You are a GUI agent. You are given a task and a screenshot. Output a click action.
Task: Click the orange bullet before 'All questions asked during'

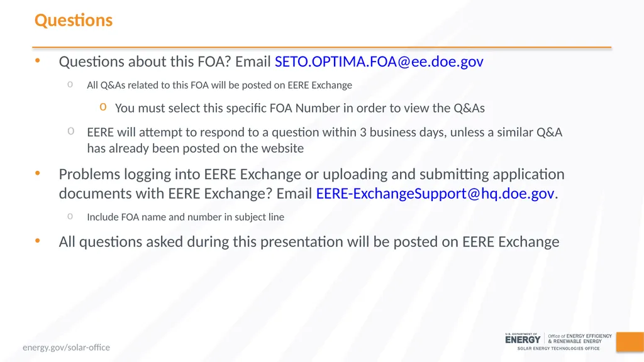[38, 241]
